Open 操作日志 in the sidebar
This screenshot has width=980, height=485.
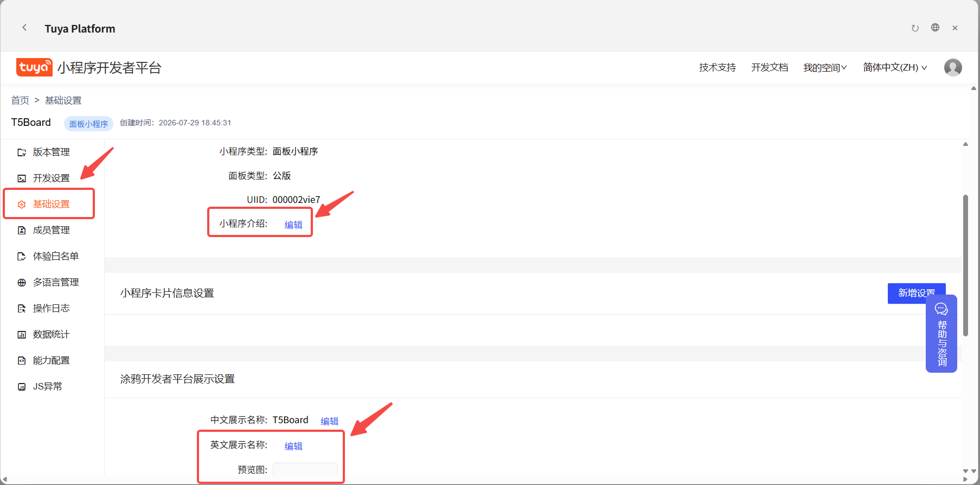[51, 309]
